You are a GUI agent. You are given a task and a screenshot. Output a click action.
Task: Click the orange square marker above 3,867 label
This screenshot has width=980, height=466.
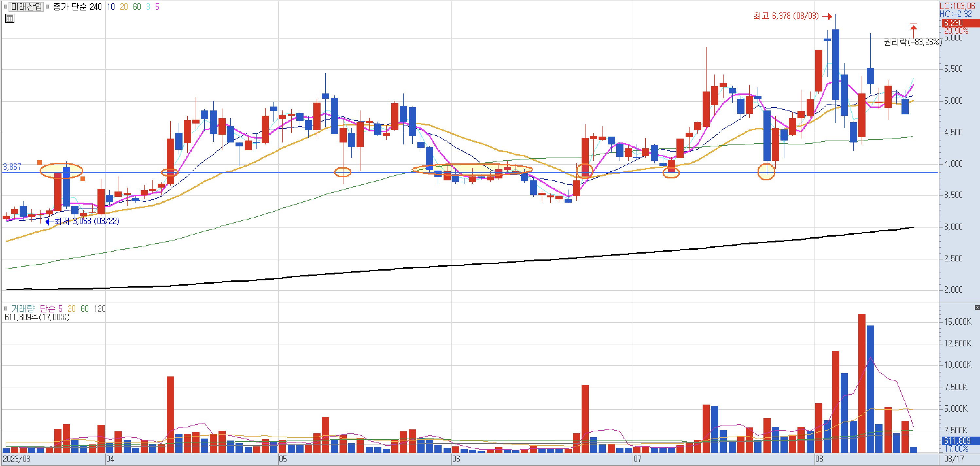point(40,162)
